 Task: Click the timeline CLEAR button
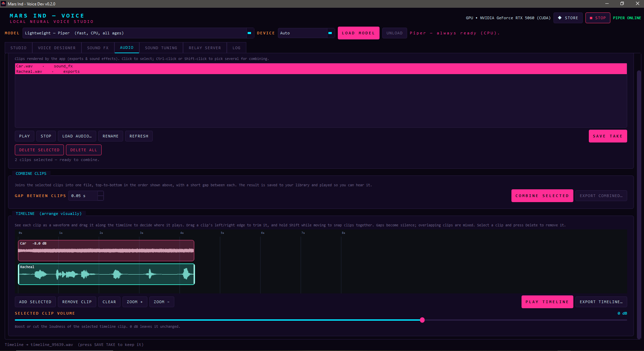(109, 302)
